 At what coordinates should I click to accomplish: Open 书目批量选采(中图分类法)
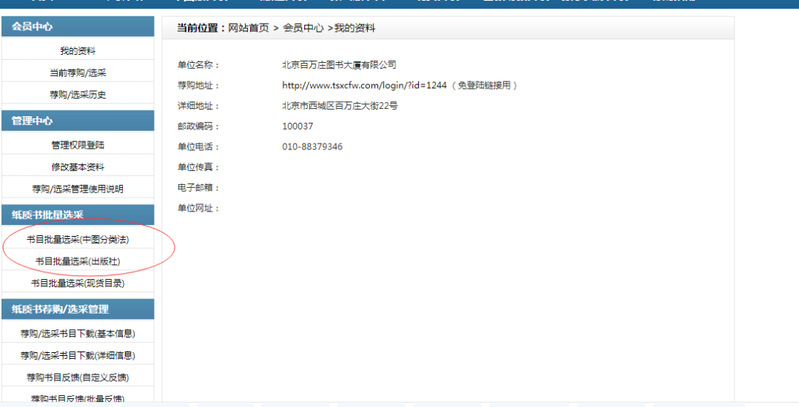(77, 240)
